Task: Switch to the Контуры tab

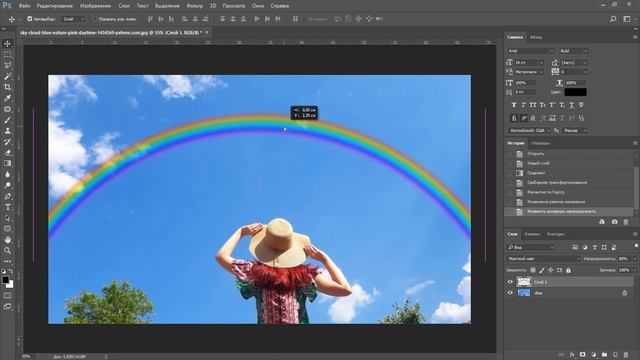Action: 556,234
